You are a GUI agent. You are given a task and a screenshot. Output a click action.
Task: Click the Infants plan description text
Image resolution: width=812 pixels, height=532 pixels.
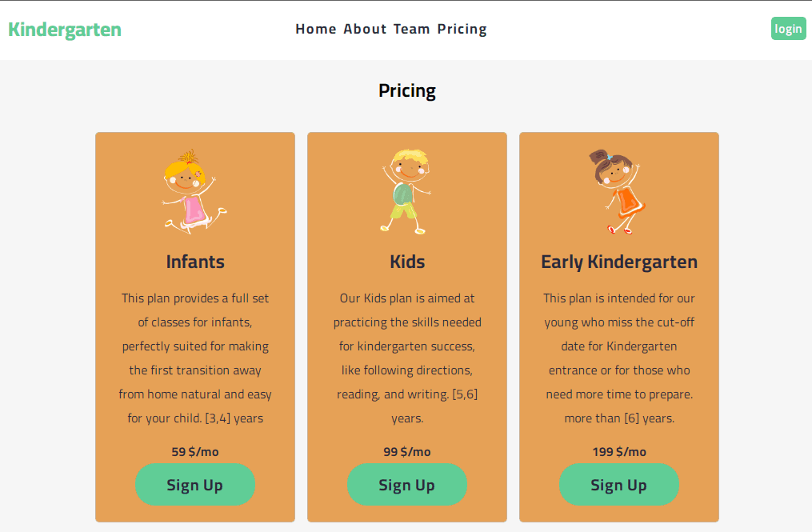tap(195, 358)
